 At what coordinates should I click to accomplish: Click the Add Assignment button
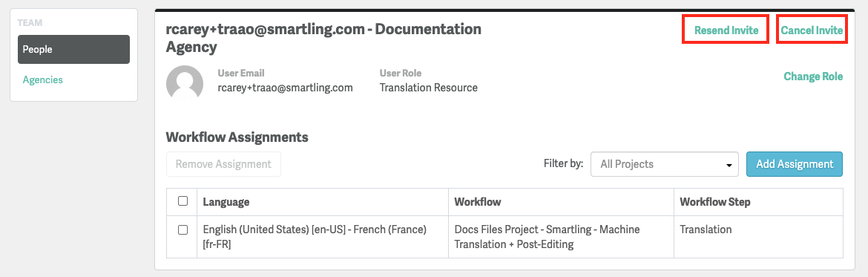tap(795, 164)
